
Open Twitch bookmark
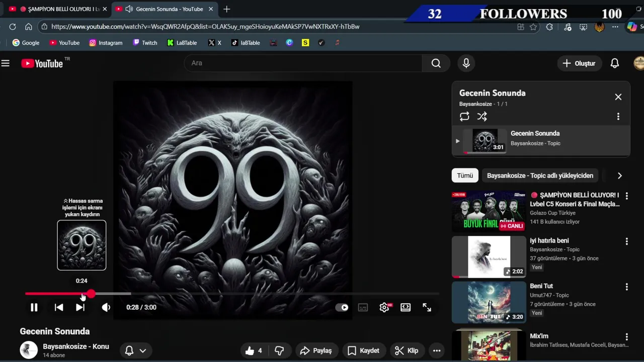coord(145,43)
